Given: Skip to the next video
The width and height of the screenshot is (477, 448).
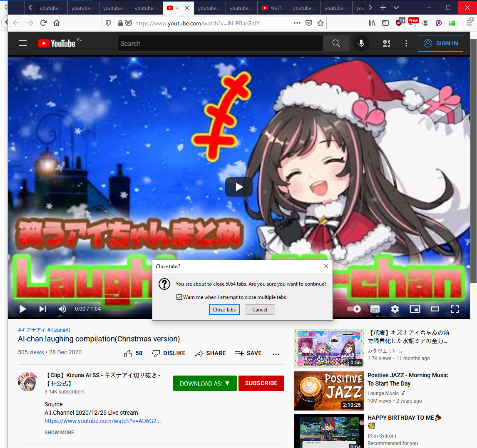Looking at the screenshot, I should click(42, 309).
